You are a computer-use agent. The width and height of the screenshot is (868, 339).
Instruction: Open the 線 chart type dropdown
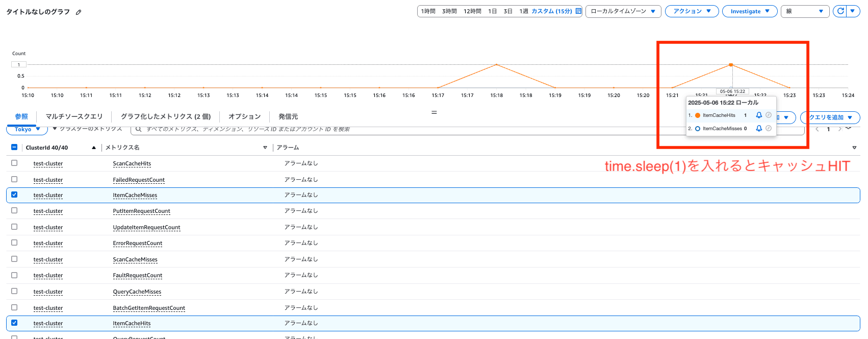pos(805,11)
